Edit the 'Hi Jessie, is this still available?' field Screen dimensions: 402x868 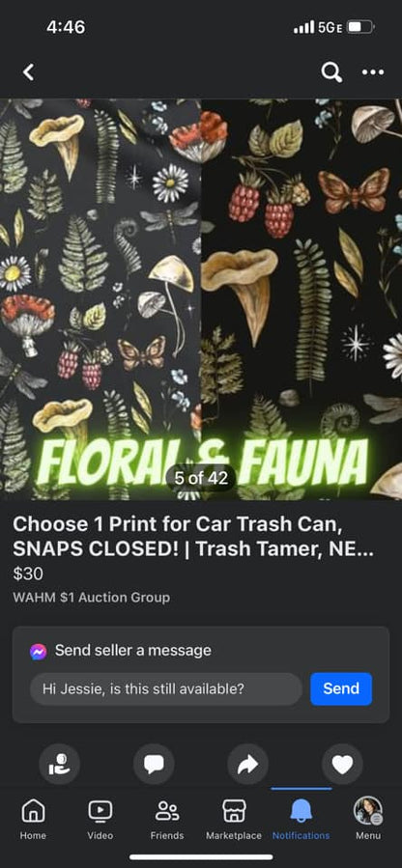click(x=166, y=689)
